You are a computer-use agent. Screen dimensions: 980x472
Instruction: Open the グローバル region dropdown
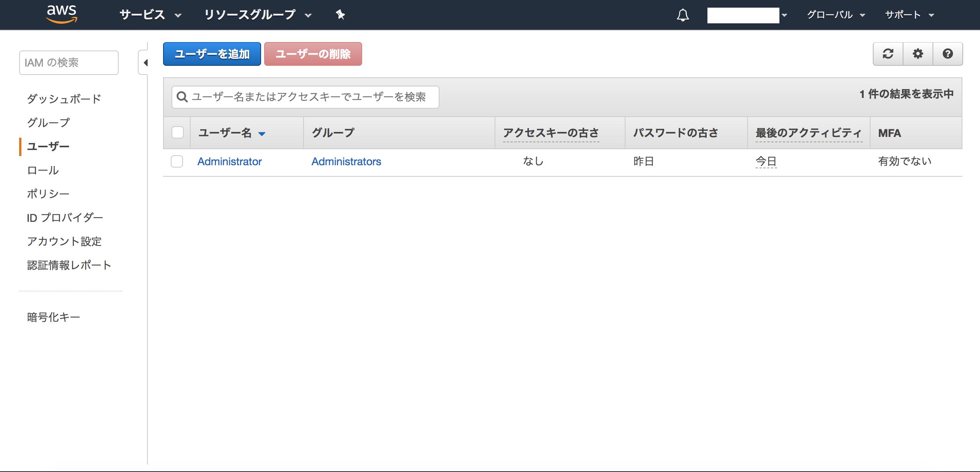pos(835,15)
